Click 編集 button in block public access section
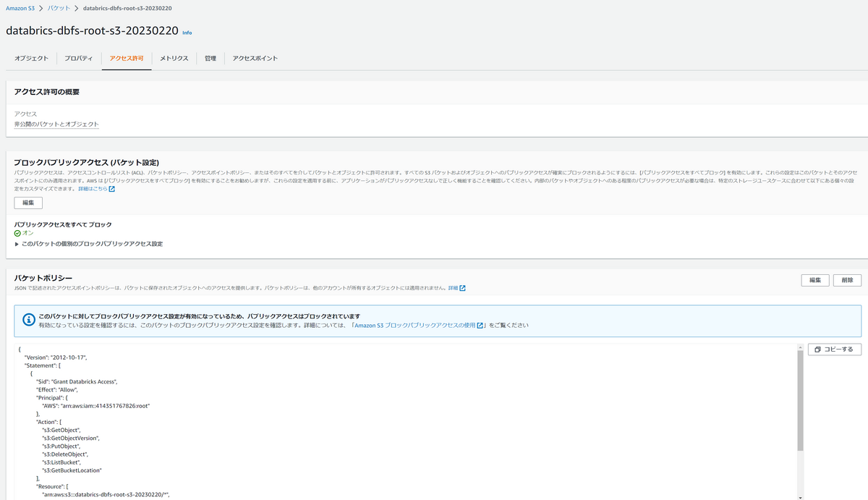Image resolution: width=868 pixels, height=500 pixels. [28, 203]
